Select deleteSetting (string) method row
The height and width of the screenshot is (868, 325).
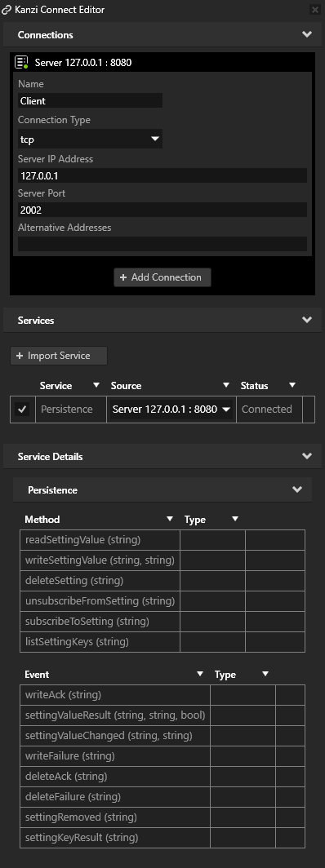click(162, 581)
